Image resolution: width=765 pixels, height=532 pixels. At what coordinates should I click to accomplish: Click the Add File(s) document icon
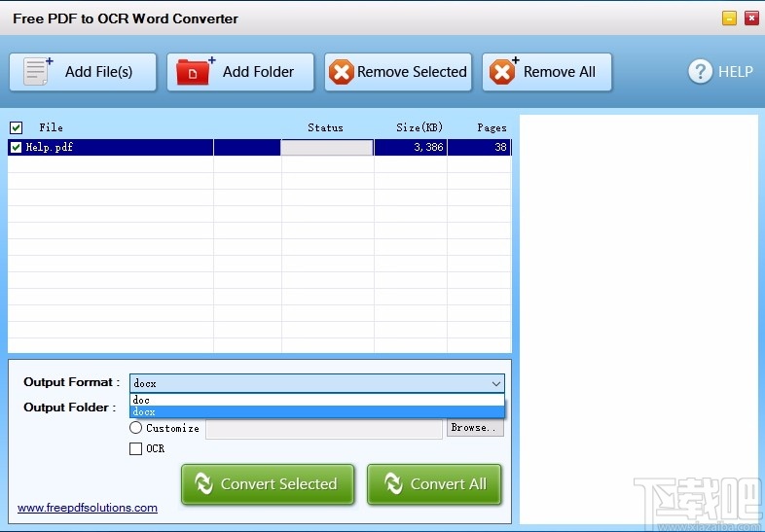38,71
